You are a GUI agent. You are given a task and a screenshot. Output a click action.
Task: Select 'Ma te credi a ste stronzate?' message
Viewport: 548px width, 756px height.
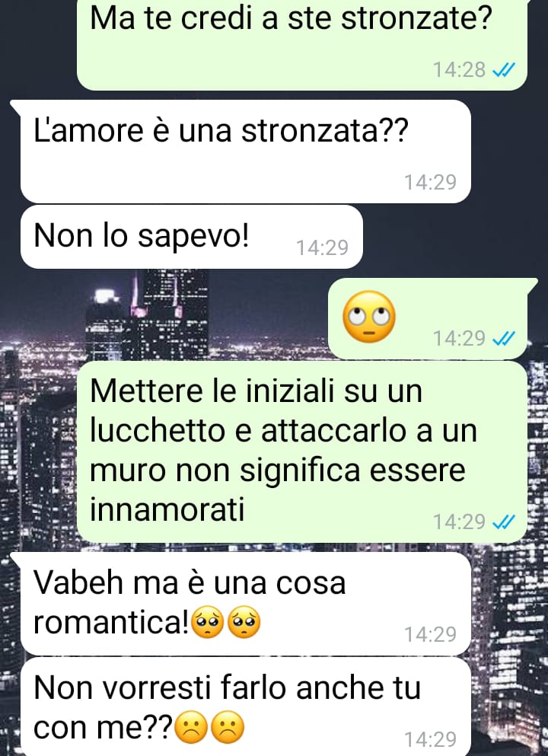301,44
